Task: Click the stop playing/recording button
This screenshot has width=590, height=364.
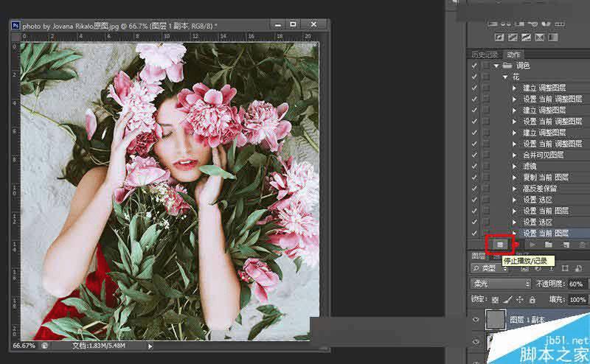Action: point(499,244)
